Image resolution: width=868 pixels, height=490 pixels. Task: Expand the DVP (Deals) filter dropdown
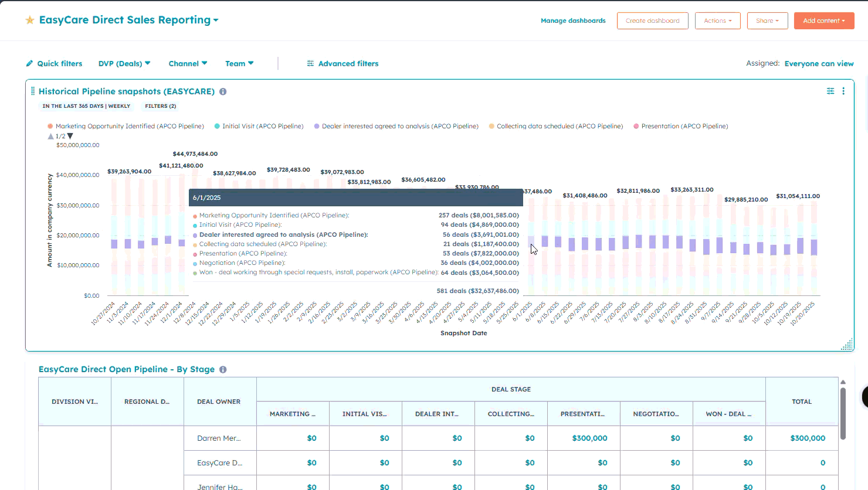pos(124,63)
